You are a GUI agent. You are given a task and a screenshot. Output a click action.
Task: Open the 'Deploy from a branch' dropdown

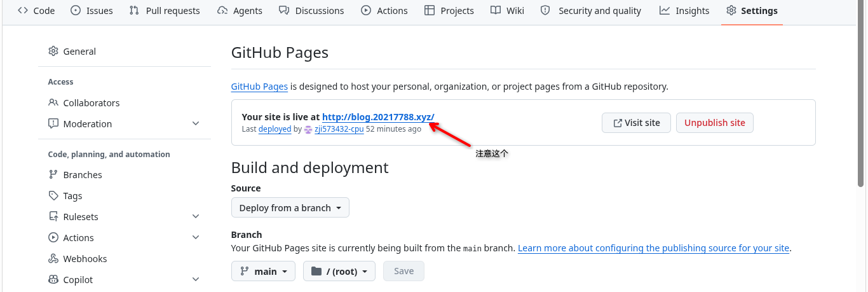(x=290, y=207)
